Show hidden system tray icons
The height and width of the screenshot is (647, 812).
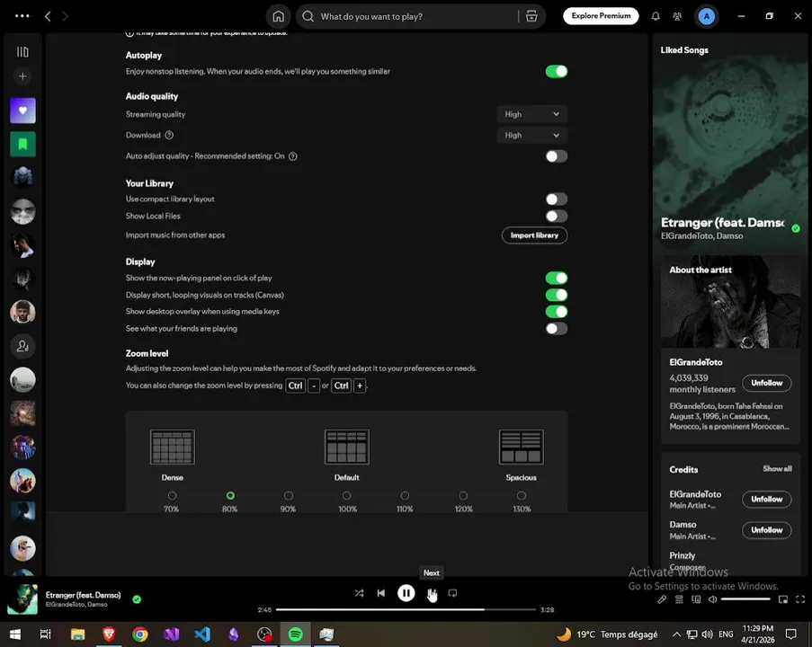pos(676,634)
